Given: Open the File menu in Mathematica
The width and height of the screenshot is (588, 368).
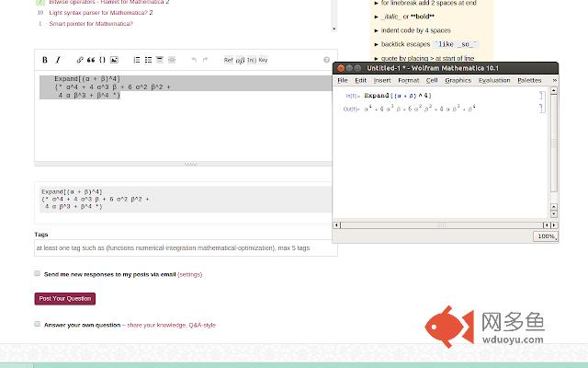Looking at the screenshot, I should [343, 80].
